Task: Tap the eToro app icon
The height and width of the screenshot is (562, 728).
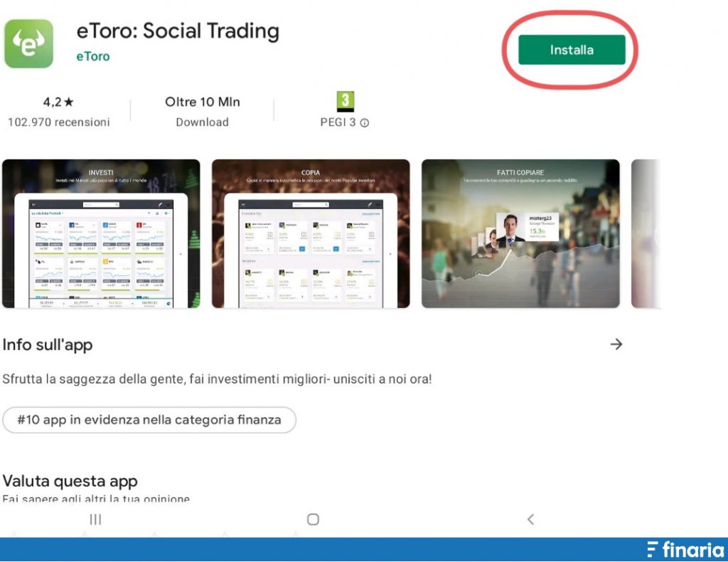Action: [x=28, y=43]
